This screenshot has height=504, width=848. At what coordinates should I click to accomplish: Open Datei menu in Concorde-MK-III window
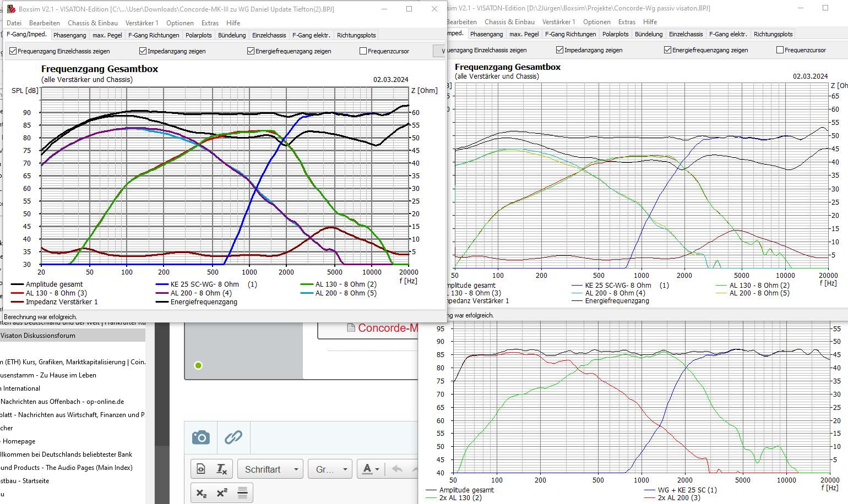click(14, 23)
